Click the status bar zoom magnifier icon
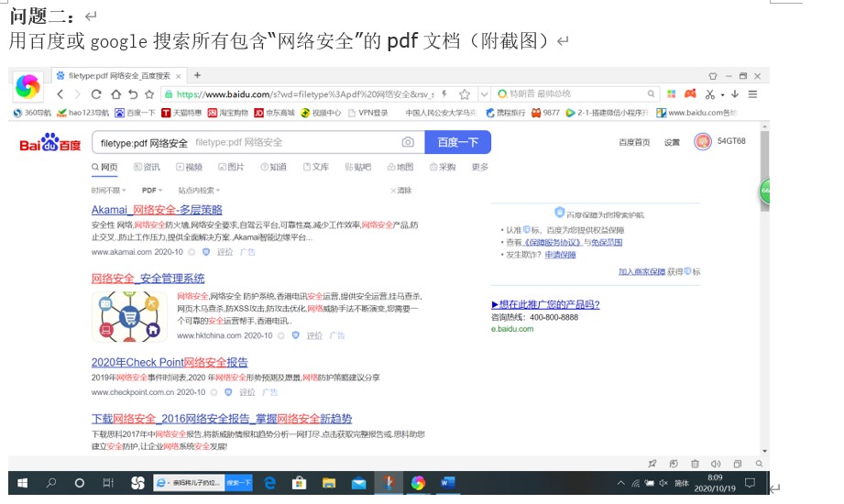This screenshot has height=504, width=844. (759, 464)
